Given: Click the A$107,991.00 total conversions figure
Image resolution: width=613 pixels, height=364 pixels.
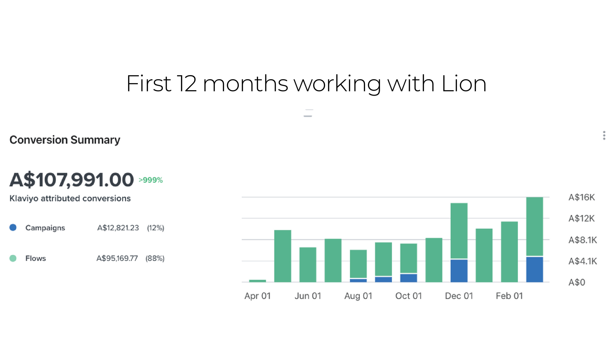Looking at the screenshot, I should tap(72, 180).
